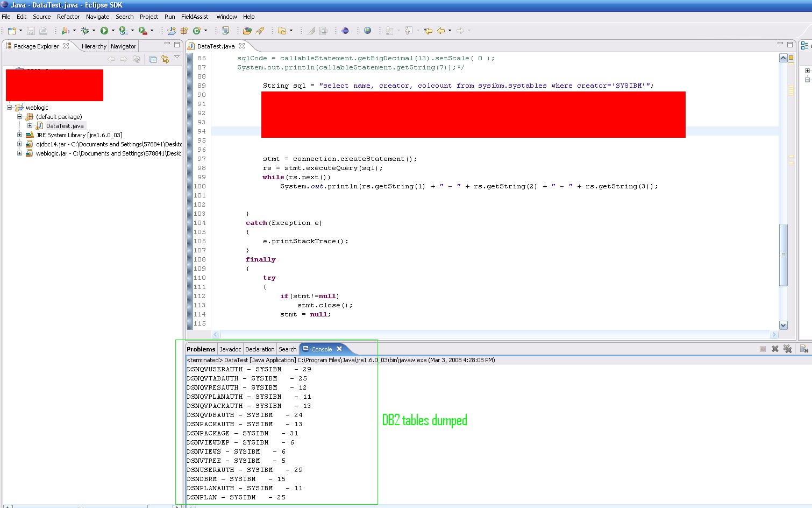Open the Run dropdown arrow

[113, 31]
